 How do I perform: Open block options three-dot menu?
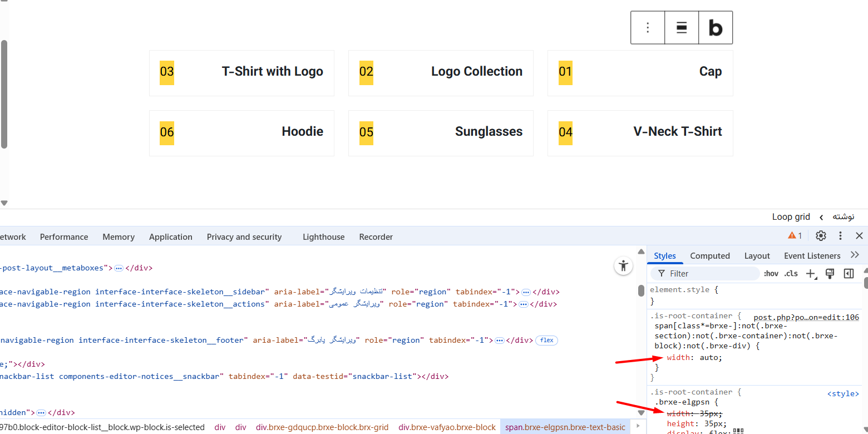pos(648,28)
